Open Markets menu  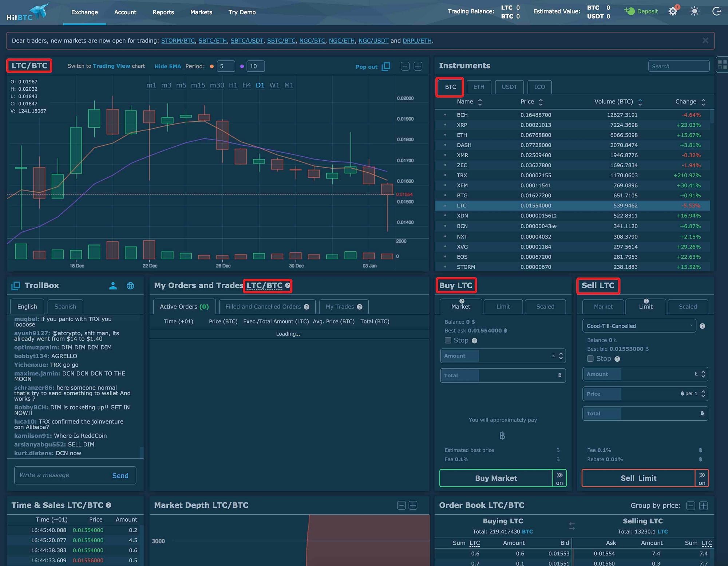[201, 12]
